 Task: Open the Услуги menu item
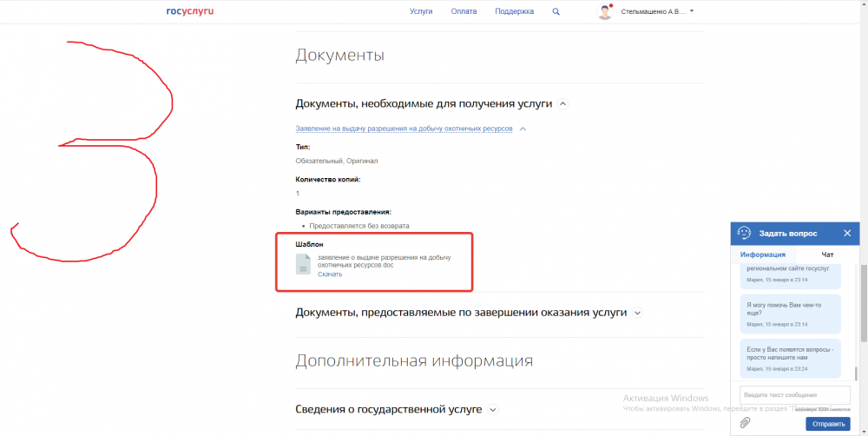[421, 11]
